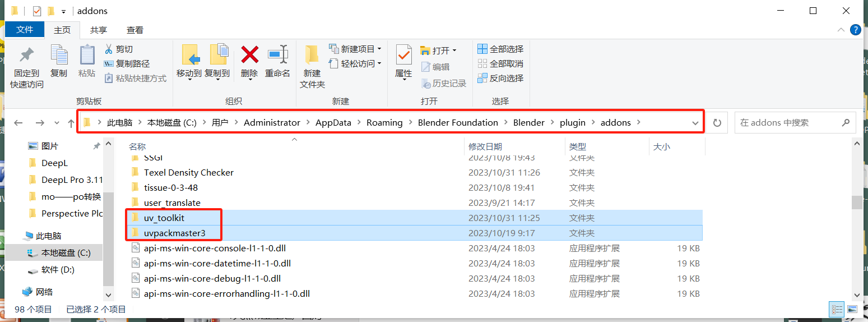
Task: Open Copy to (复制到) menu
Action: click(217, 62)
